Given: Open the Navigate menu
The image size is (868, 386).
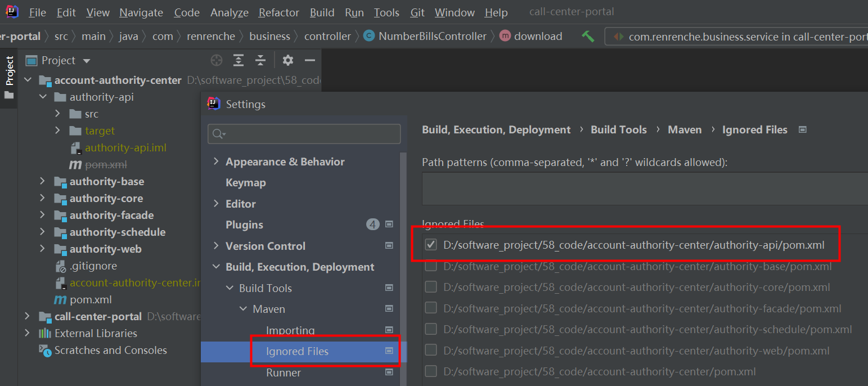Looking at the screenshot, I should coord(141,12).
